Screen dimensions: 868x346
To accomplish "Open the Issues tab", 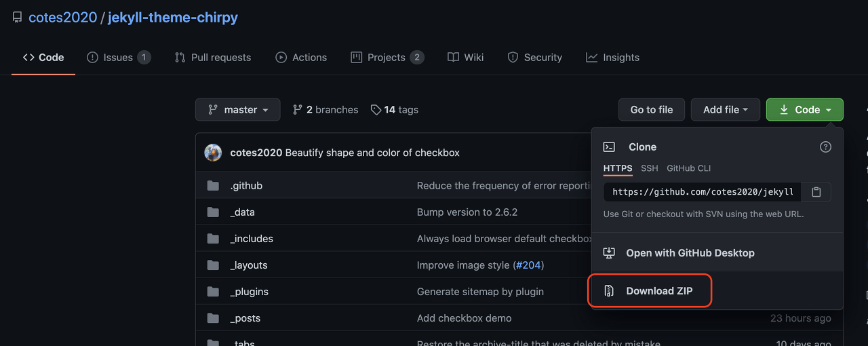I will click(x=119, y=57).
